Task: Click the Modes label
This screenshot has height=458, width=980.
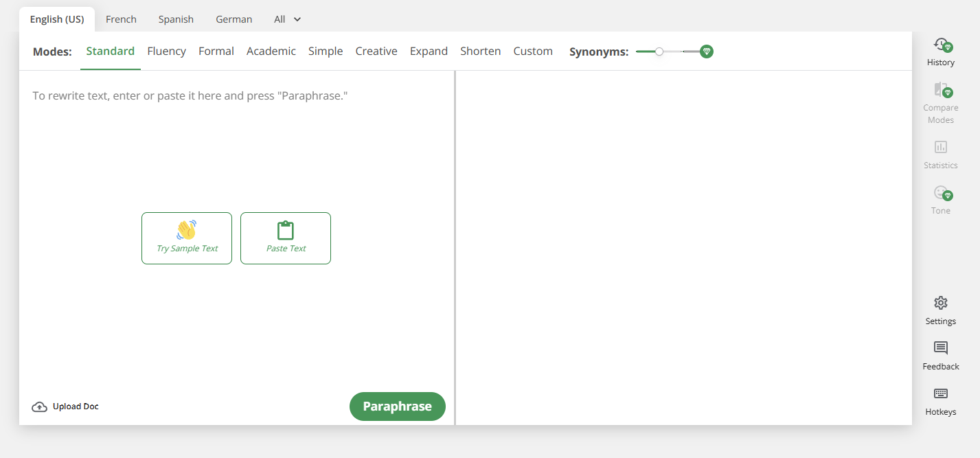Action: [52, 51]
